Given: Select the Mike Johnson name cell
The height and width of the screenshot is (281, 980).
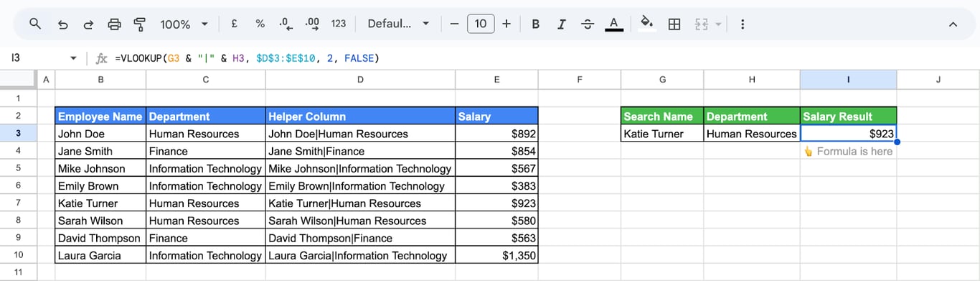Looking at the screenshot, I should coord(100,168).
